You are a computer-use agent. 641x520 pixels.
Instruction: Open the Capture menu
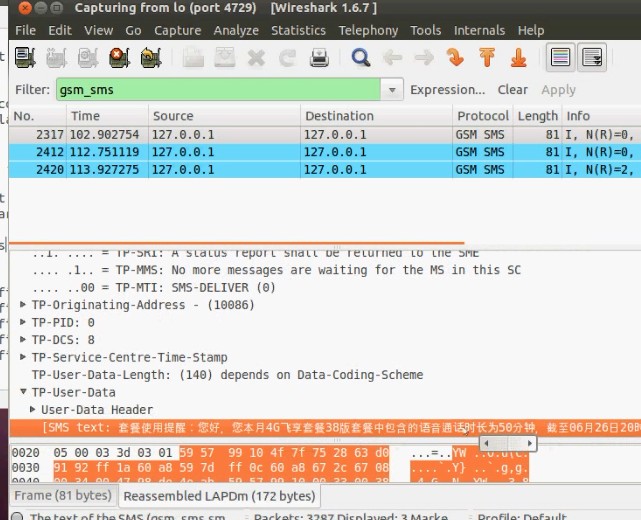click(177, 30)
